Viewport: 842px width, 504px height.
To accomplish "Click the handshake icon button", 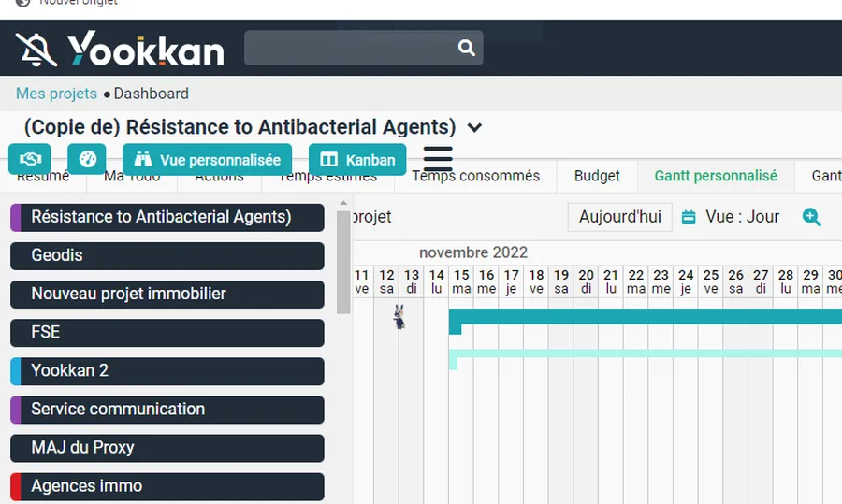I will point(29,159).
